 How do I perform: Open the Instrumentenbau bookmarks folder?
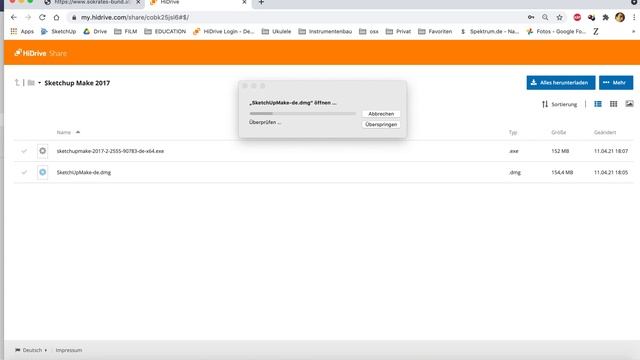(x=325, y=31)
